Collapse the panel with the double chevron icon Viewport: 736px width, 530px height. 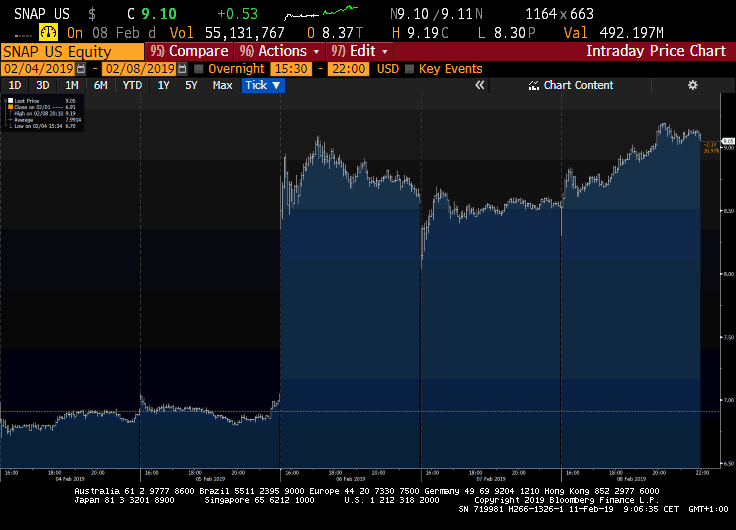479,85
